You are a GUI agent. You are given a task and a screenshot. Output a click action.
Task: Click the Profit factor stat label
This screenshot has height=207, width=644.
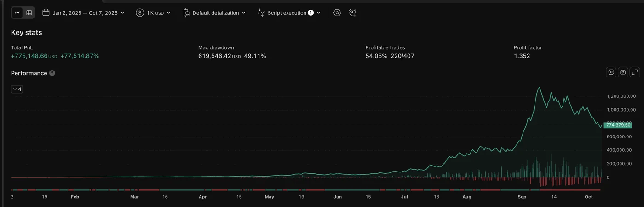[528, 47]
